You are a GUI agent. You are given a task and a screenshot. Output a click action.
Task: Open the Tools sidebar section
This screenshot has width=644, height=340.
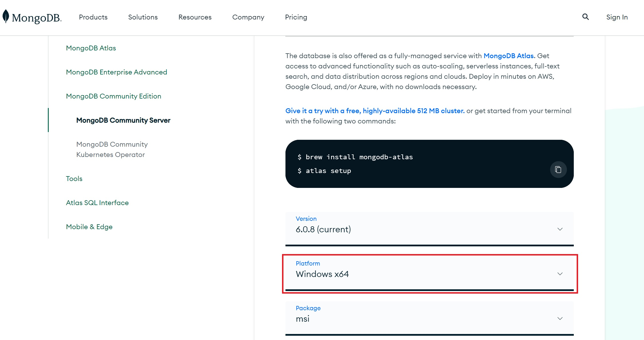[x=74, y=179]
